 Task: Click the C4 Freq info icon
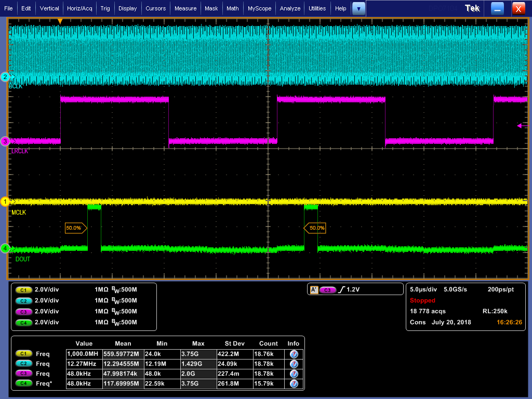coord(294,383)
